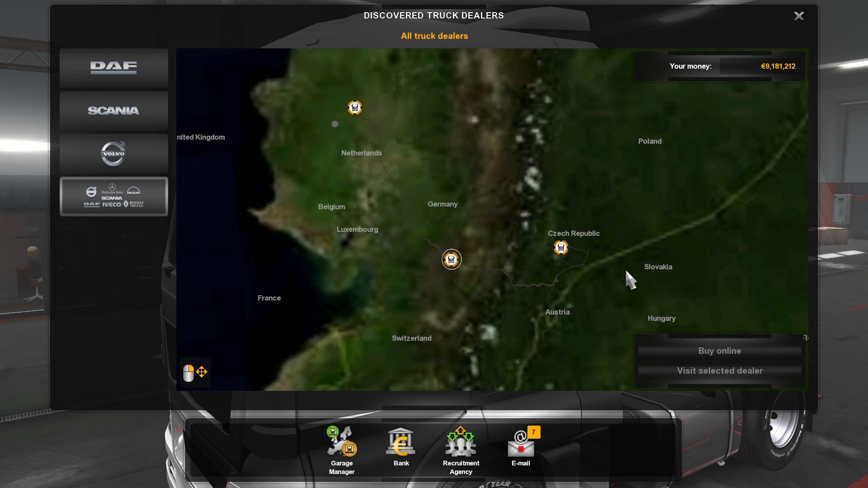Open the Garage Manager
The image size is (868, 488).
click(x=342, y=450)
